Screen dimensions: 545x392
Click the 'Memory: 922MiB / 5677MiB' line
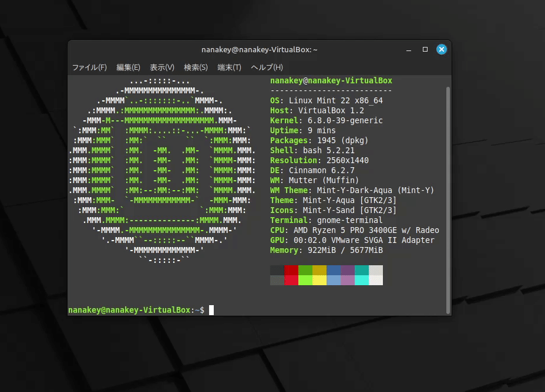(x=327, y=251)
